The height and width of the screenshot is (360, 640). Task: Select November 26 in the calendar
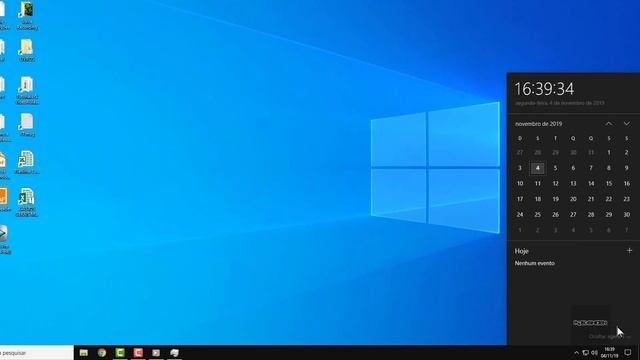coord(556,215)
